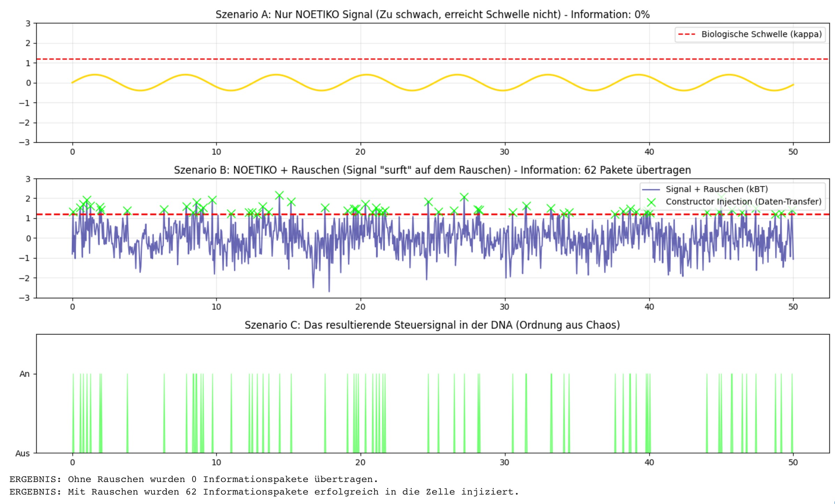Click the 'Signal + Rauschen (kBT)' legend entry
835x504 pixels.
tap(717, 189)
